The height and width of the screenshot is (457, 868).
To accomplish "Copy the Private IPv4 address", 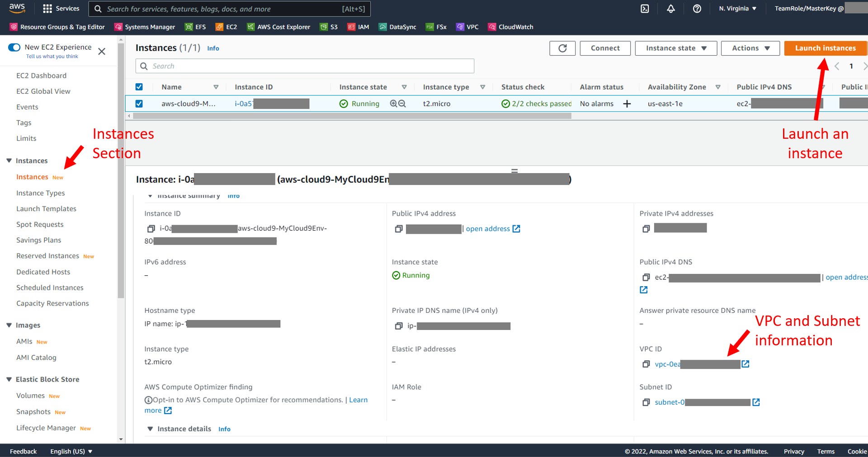I will tap(646, 229).
